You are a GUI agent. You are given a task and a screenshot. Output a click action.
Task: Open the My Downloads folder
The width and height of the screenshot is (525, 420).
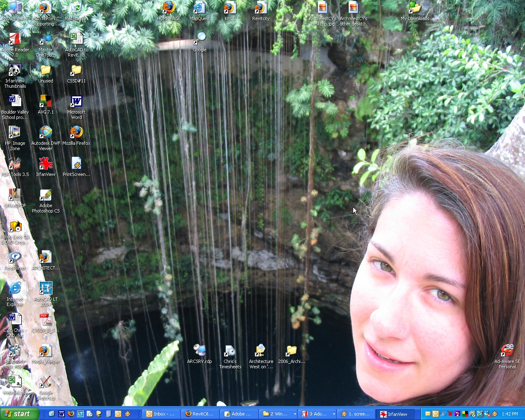[x=415, y=8]
